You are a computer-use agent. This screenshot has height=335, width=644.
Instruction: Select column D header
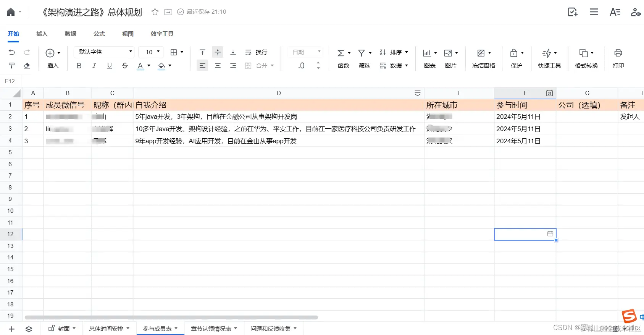pos(279,93)
